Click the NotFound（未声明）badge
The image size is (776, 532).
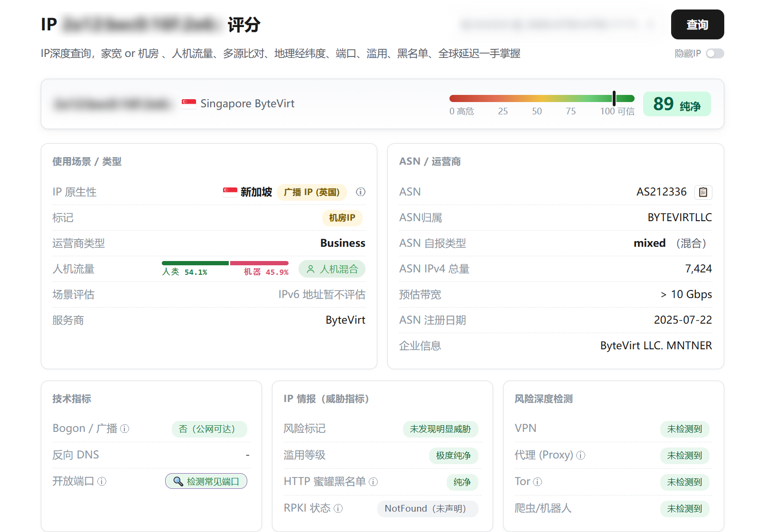pos(428,509)
